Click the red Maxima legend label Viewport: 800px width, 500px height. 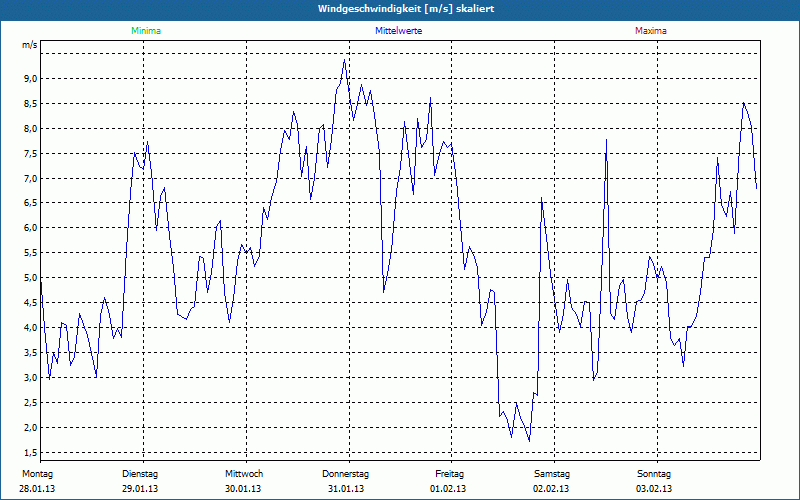click(651, 31)
